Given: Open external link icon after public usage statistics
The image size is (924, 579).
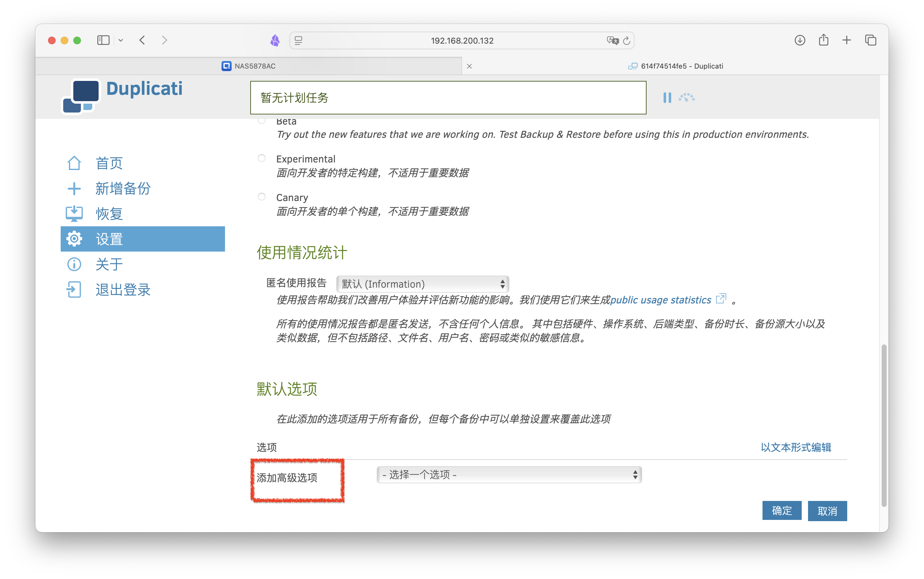Looking at the screenshot, I should (x=720, y=299).
